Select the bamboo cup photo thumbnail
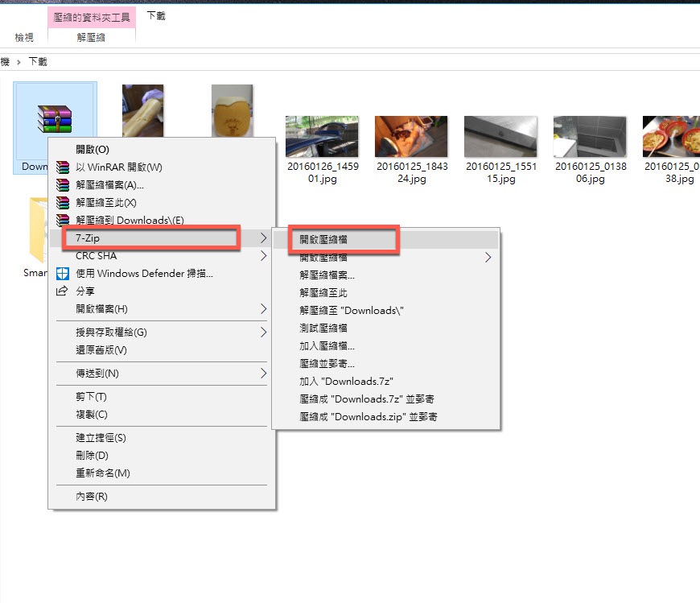 coord(233,111)
